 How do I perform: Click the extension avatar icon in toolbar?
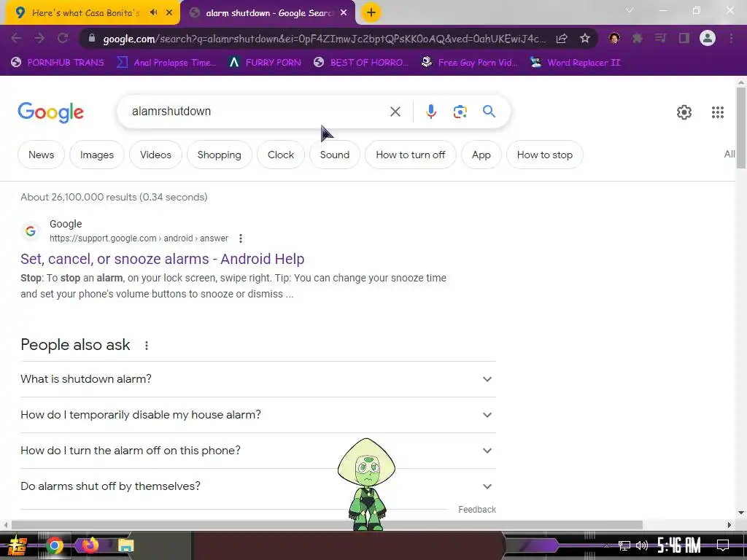[x=614, y=38]
